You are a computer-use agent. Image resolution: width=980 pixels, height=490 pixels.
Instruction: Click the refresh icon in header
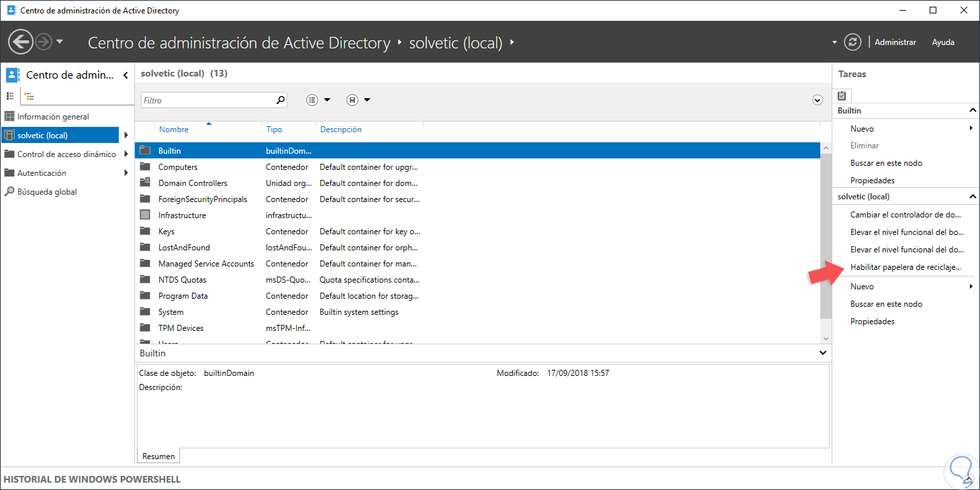852,42
